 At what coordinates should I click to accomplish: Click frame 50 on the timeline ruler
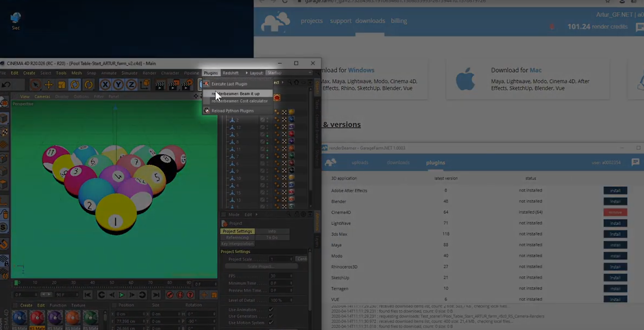coord(112,283)
